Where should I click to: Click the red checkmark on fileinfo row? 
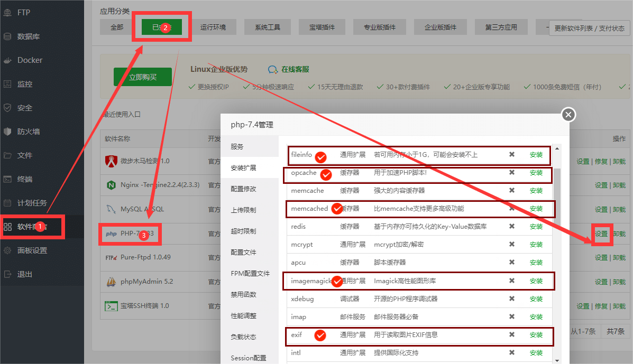[x=320, y=157]
